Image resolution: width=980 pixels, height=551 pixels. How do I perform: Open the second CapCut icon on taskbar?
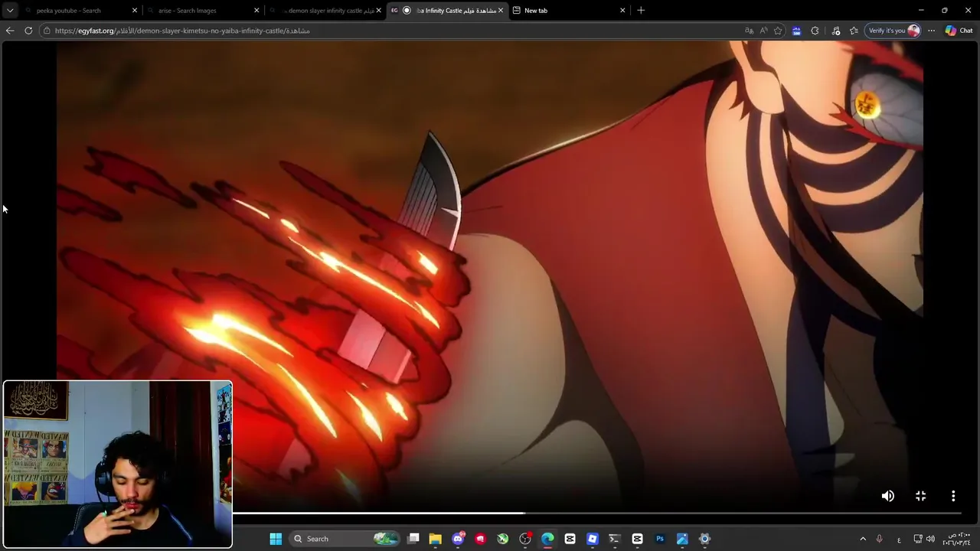coord(637,539)
